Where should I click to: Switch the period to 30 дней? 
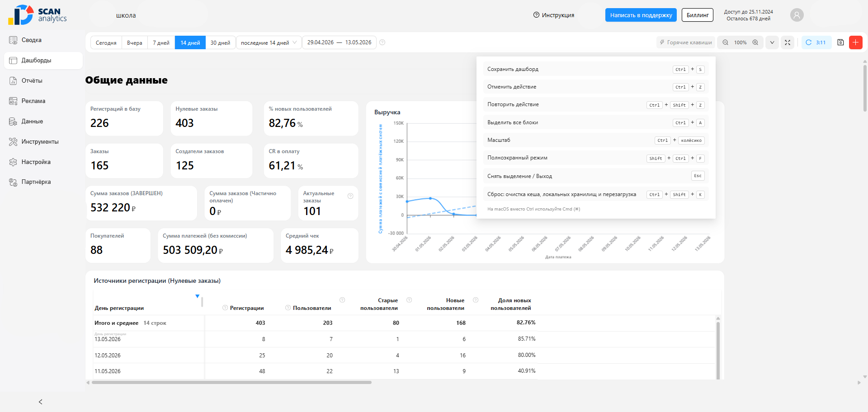point(220,42)
